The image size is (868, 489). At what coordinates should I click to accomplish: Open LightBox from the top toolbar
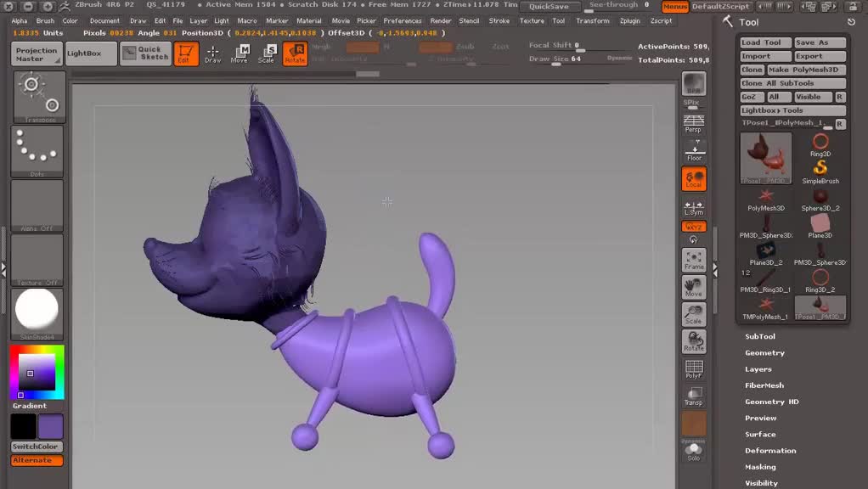point(92,53)
